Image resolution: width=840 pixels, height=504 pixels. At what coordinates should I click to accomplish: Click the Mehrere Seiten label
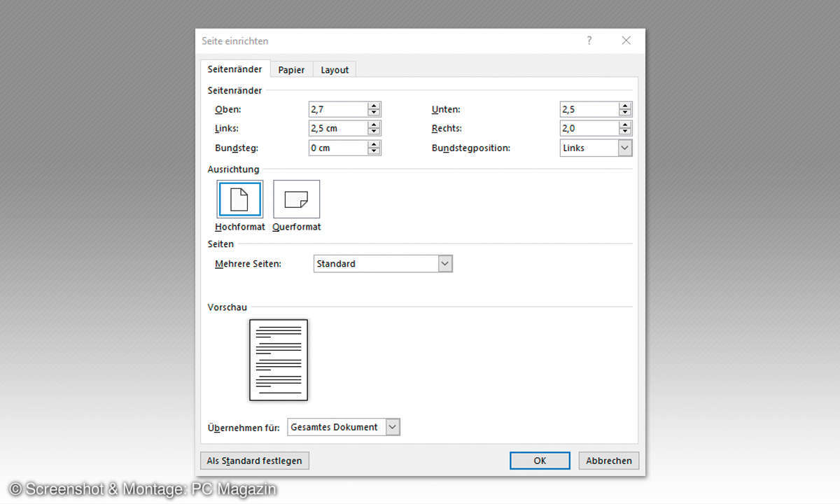point(248,264)
